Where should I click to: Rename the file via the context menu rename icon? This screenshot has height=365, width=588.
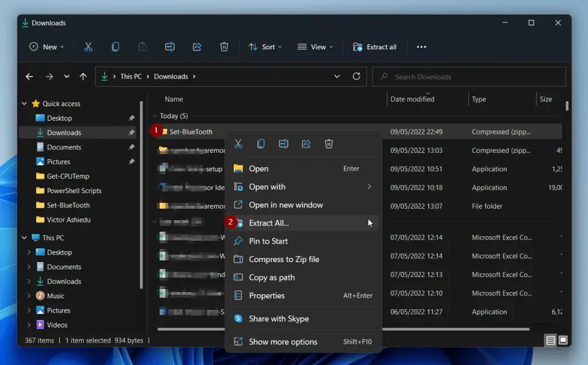click(x=283, y=144)
